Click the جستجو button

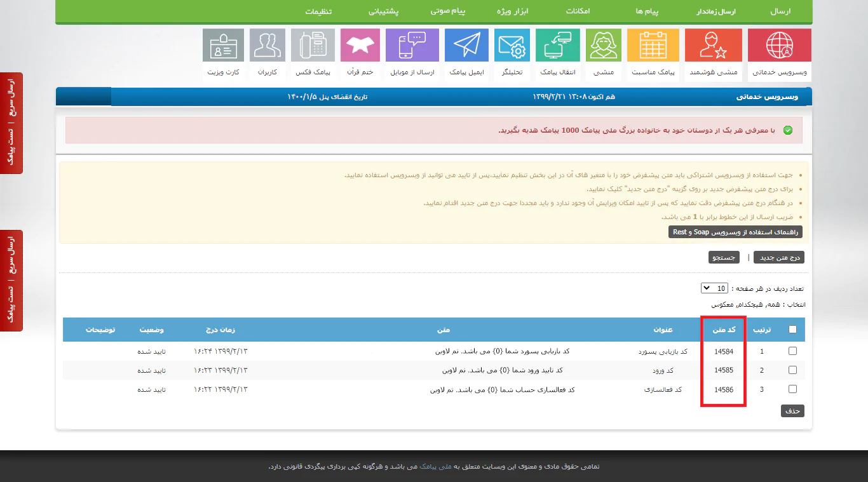point(724,257)
